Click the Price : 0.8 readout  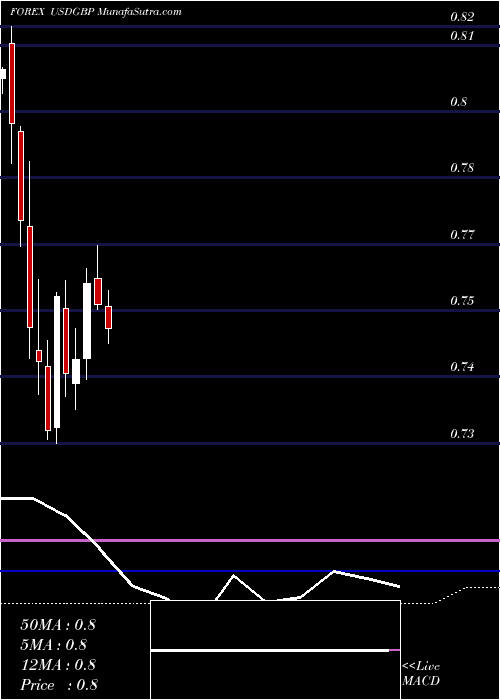pyautogui.click(x=59, y=685)
